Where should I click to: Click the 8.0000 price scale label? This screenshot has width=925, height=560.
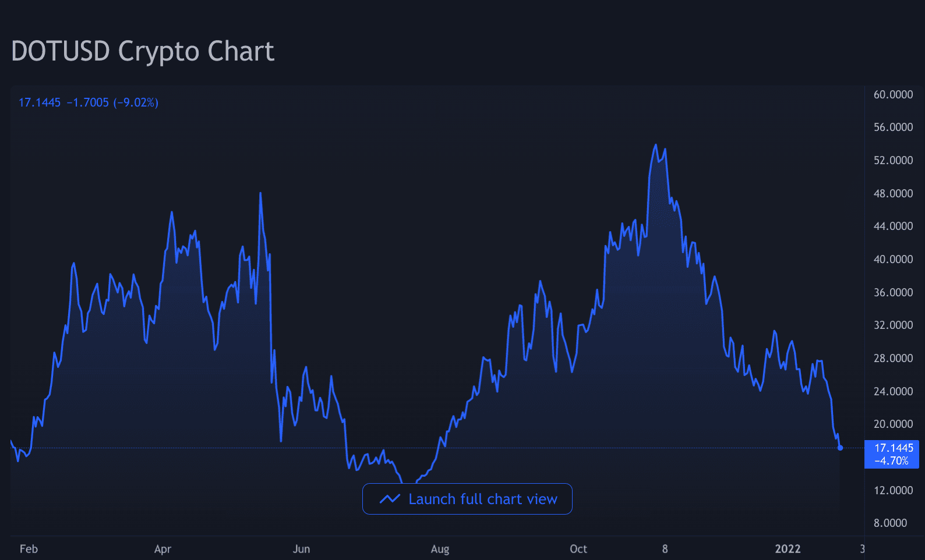[890, 523]
